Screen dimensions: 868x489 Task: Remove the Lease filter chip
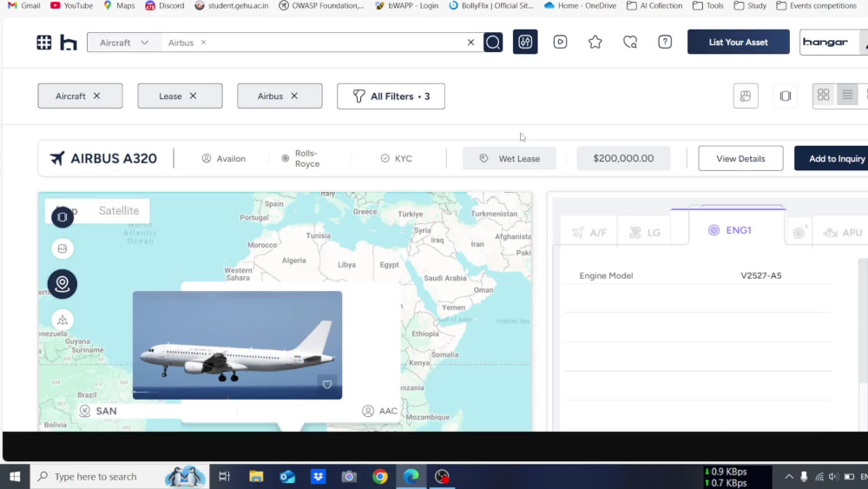[x=193, y=96]
